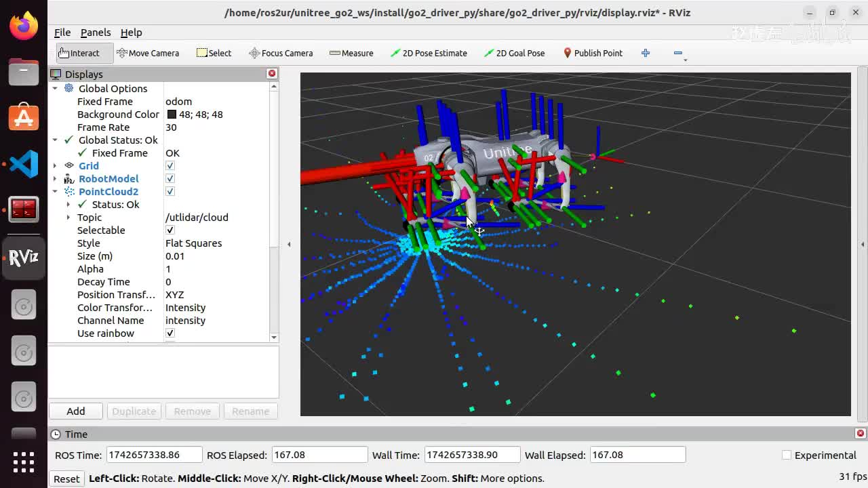Collapse the PointCloud2 display properties
Screen dimensions: 868x488
point(55,192)
